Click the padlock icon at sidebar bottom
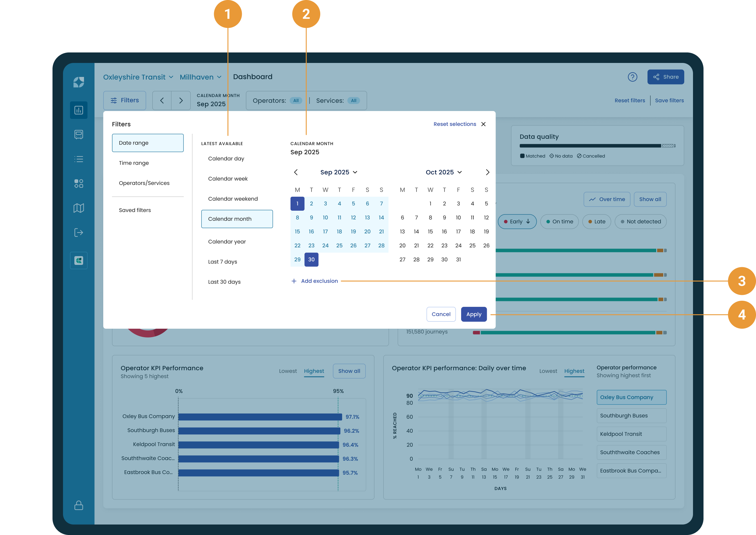This screenshot has width=756, height=535. tap(78, 505)
